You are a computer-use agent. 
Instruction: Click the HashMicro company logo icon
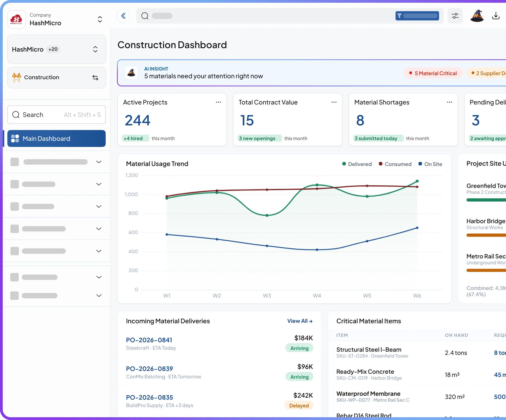coord(16,19)
